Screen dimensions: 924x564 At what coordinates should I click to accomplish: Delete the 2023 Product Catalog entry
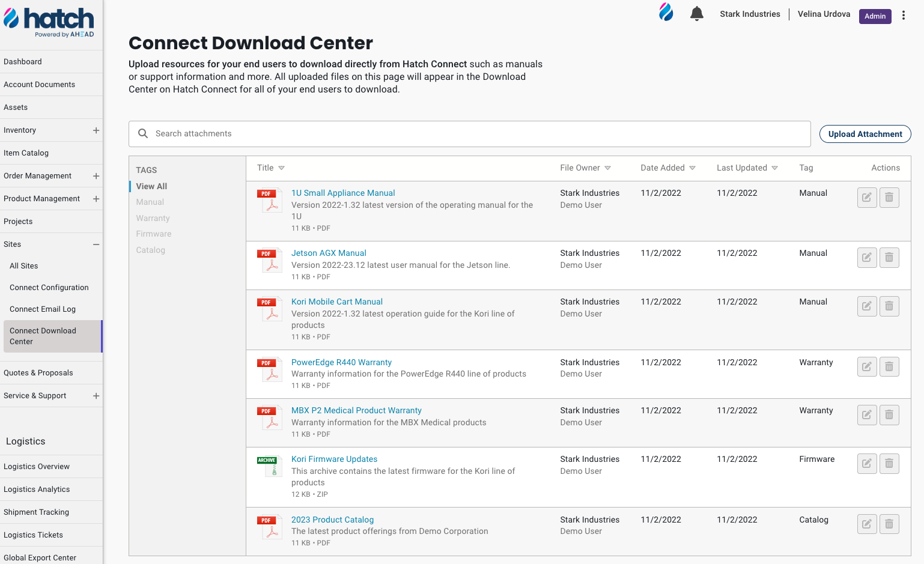(x=889, y=524)
